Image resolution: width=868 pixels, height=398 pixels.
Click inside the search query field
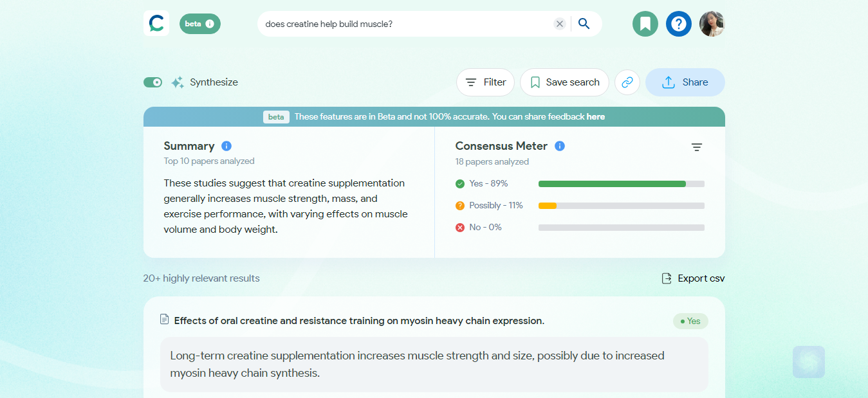click(405, 24)
